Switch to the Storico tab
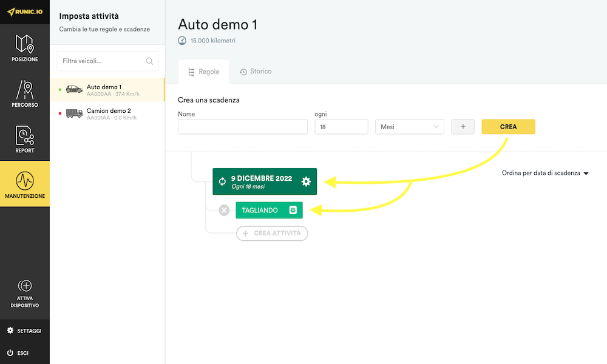Screen dimensions: 607x364 (x=256, y=72)
